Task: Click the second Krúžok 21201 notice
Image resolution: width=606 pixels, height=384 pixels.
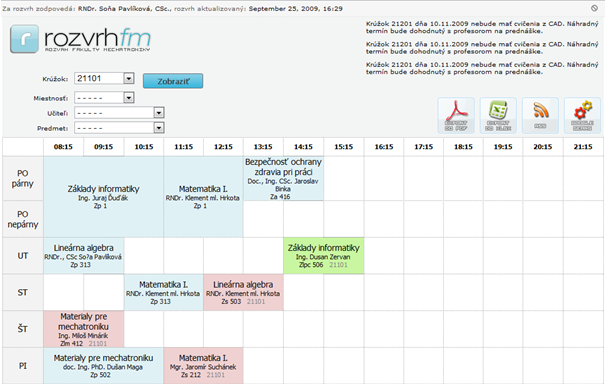Action: [482, 48]
